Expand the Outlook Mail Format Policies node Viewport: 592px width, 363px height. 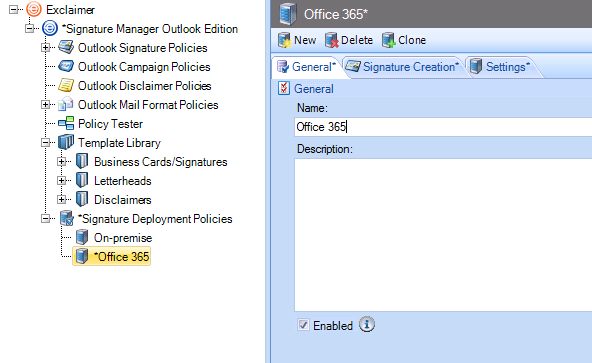click(45, 104)
